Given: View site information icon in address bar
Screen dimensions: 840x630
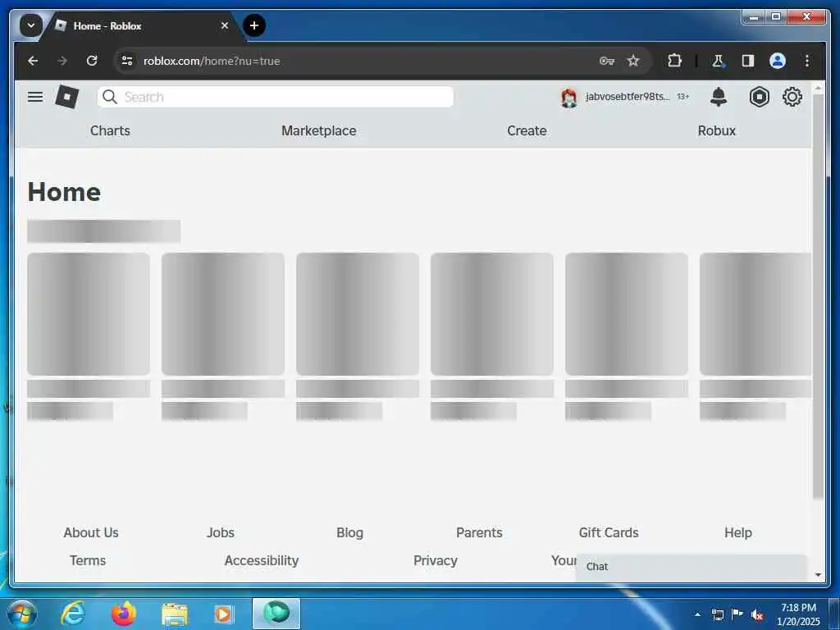Looking at the screenshot, I should (x=127, y=61).
